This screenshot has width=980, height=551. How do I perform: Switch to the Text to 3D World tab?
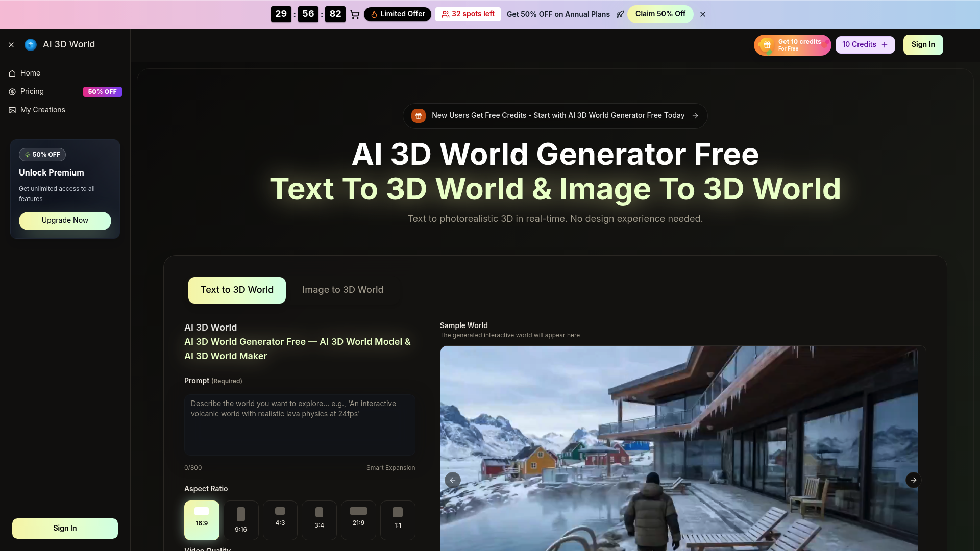coord(236,290)
